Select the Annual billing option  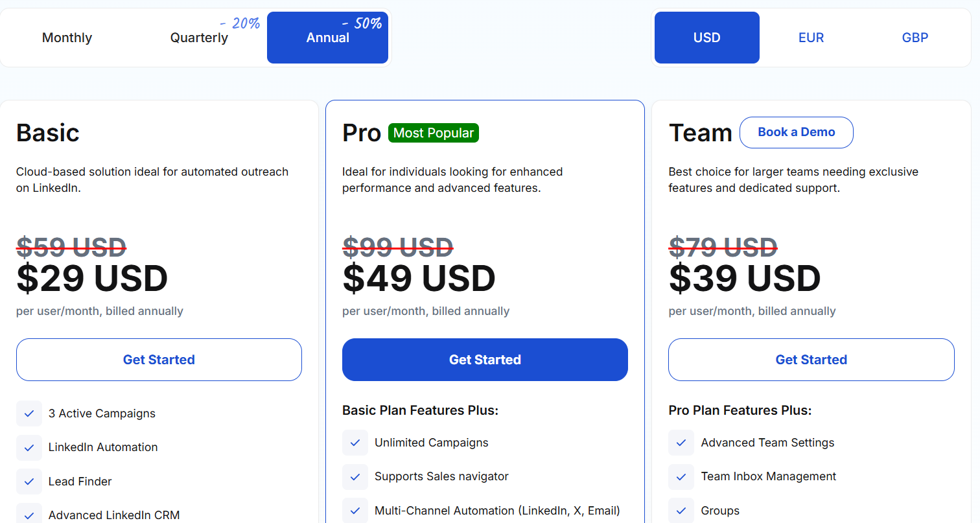(328, 38)
